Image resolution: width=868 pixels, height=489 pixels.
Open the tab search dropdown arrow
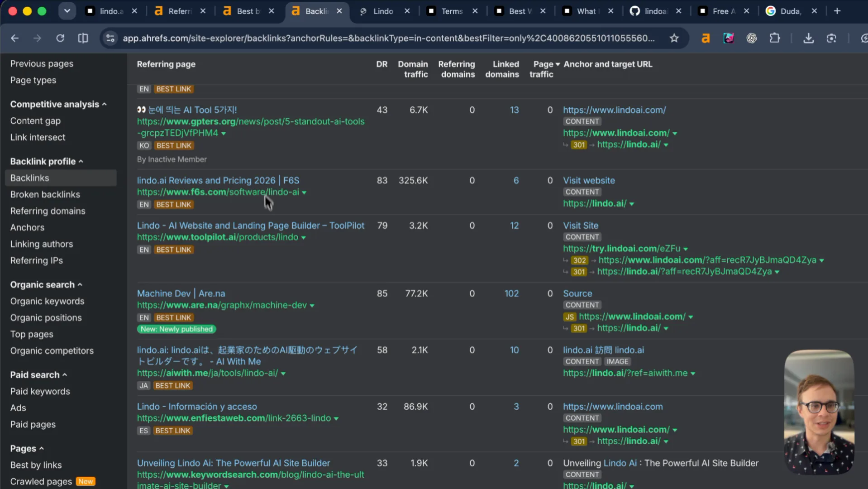tap(67, 11)
